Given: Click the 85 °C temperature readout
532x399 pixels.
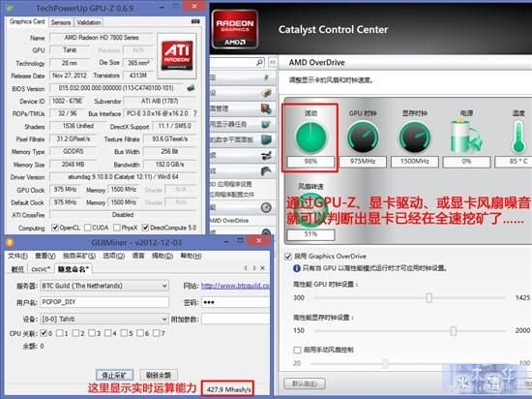Looking at the screenshot, I should pyautogui.click(x=515, y=162).
